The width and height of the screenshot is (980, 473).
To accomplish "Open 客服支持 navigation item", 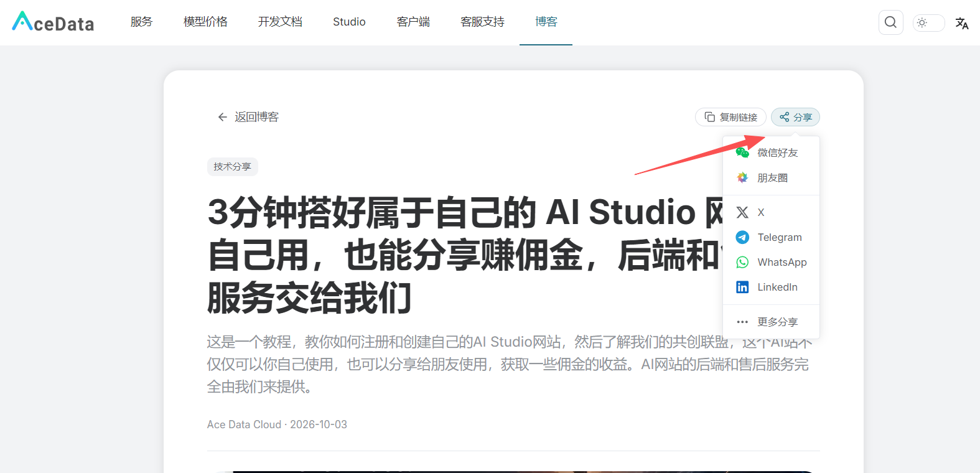I will coord(482,22).
